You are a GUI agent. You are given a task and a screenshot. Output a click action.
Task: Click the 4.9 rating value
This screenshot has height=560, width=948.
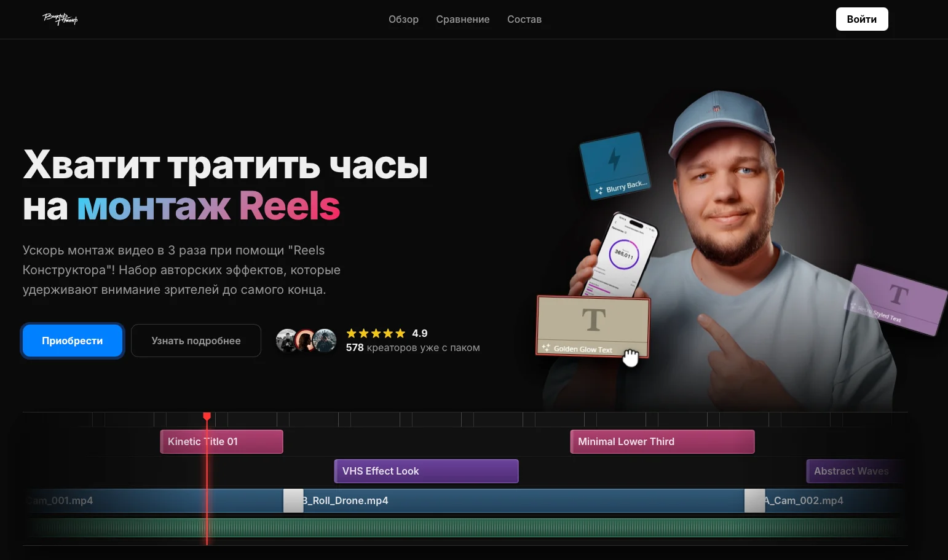pos(420,333)
